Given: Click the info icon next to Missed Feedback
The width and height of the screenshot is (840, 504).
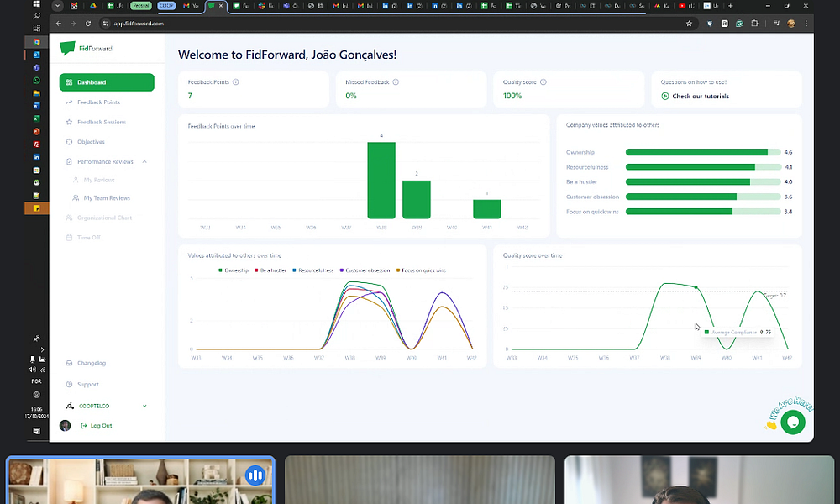Looking at the screenshot, I should pos(396,82).
